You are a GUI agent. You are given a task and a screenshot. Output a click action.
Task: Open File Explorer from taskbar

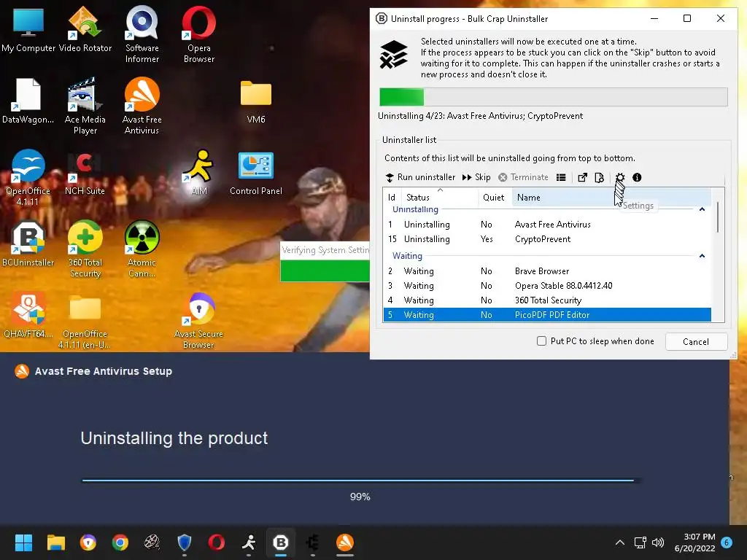point(55,542)
